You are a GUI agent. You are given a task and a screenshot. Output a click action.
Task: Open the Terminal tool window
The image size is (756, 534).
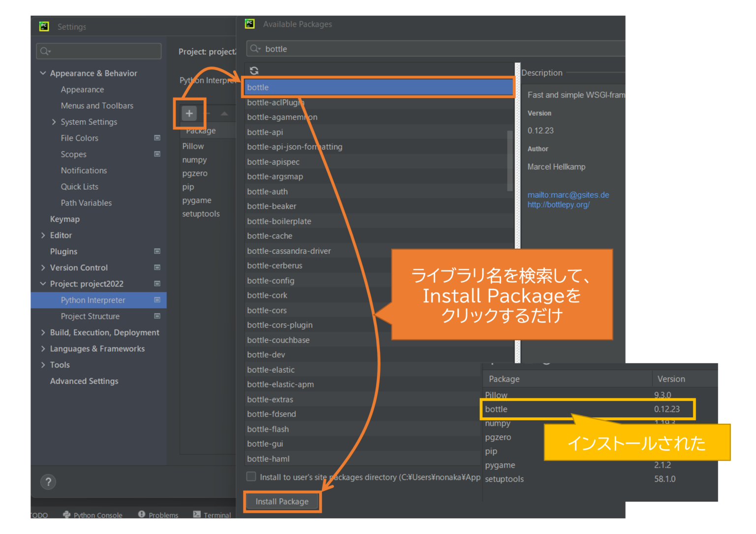point(212,515)
